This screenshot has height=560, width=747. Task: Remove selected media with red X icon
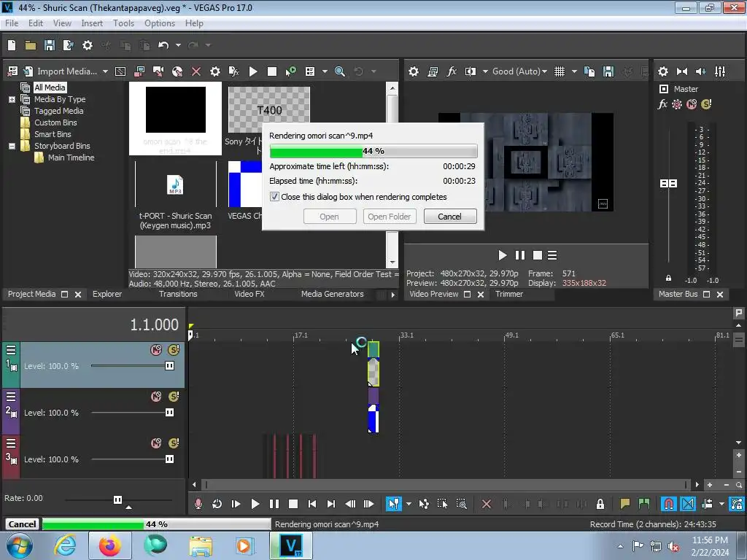pyautogui.click(x=196, y=71)
